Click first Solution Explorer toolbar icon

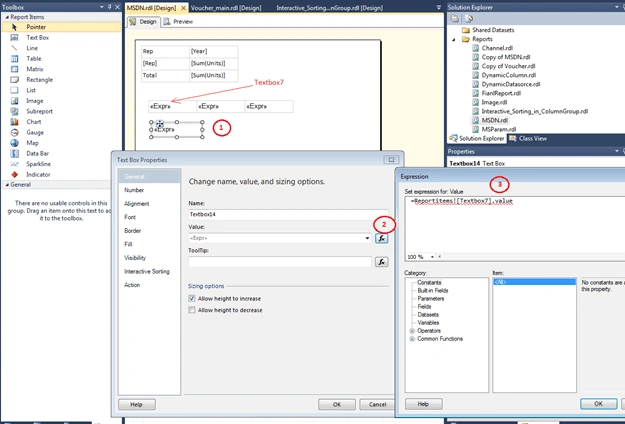[x=455, y=19]
